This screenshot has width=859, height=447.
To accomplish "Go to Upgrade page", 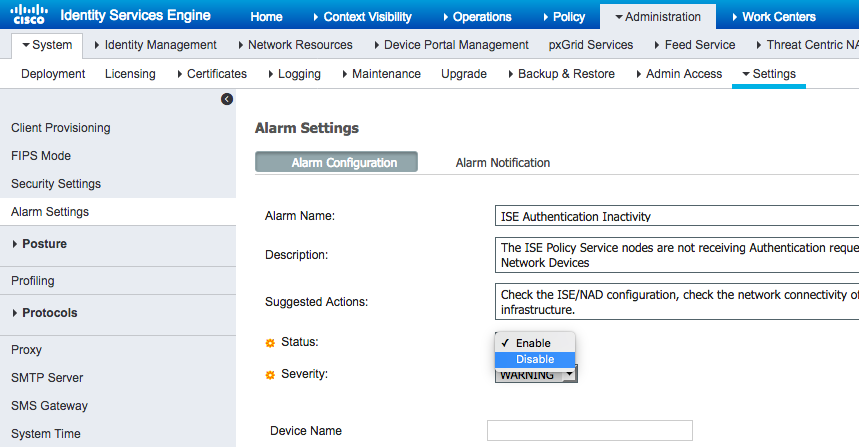I will (464, 74).
